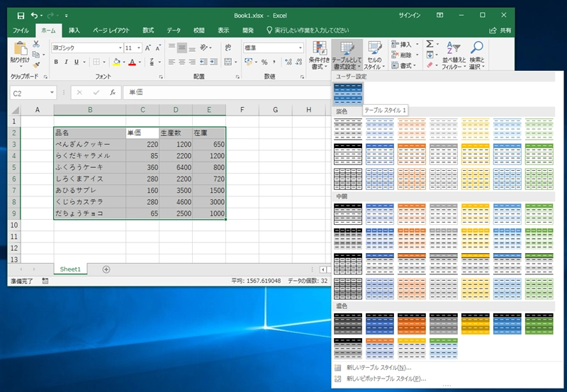
Task: Apply the yellow Fill Color bucket
Action: coord(116,62)
